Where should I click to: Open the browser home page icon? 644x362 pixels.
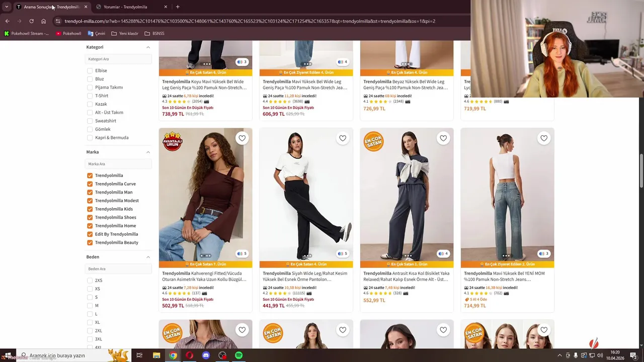tap(43, 21)
